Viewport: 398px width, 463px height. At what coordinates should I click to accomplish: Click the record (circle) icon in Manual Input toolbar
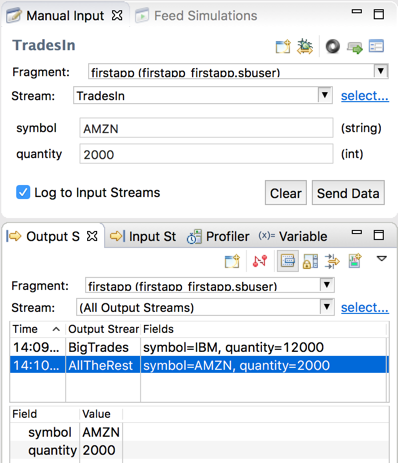click(x=332, y=46)
